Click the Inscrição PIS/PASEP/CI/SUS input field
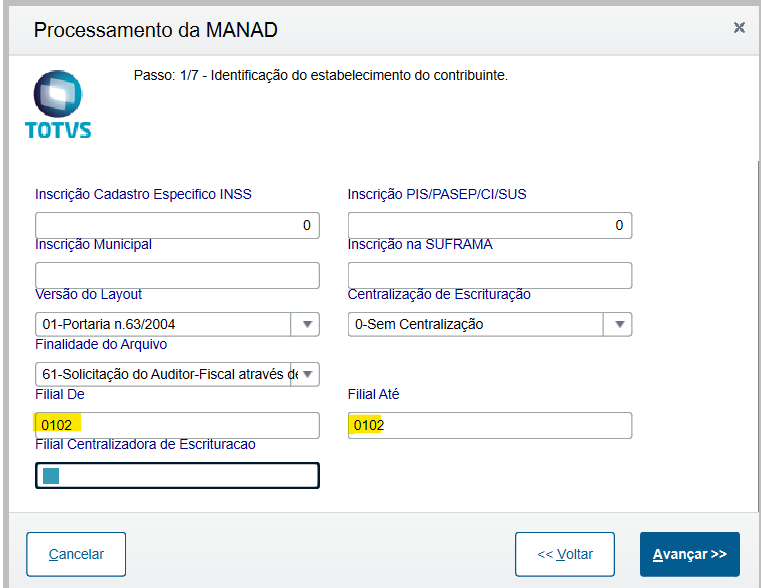 point(489,225)
